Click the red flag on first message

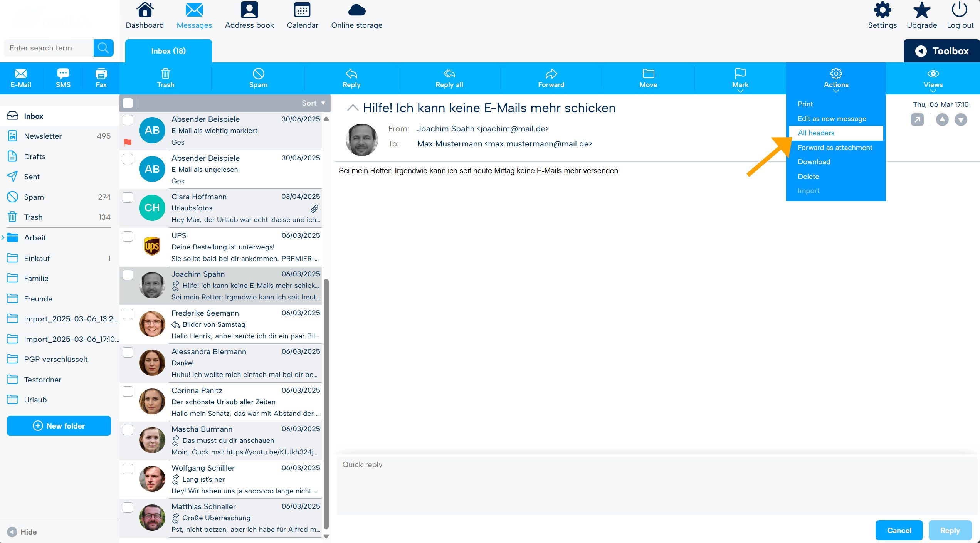click(x=128, y=143)
